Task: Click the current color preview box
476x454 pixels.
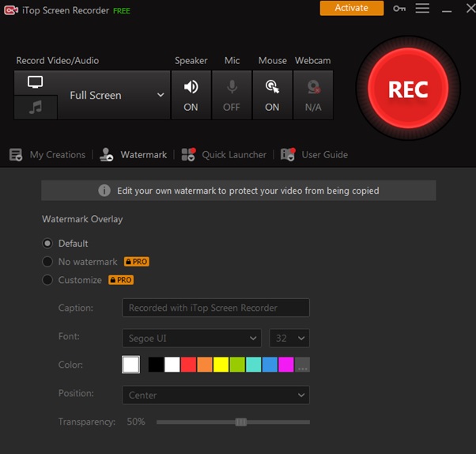Action: [x=130, y=365]
